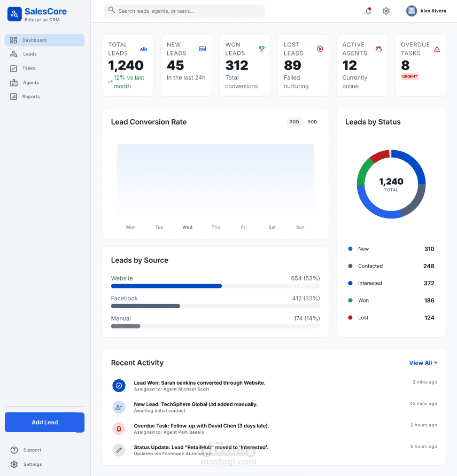This screenshot has width=457, height=476.
Task: Click the Reports chart icon
Action: click(x=13, y=97)
